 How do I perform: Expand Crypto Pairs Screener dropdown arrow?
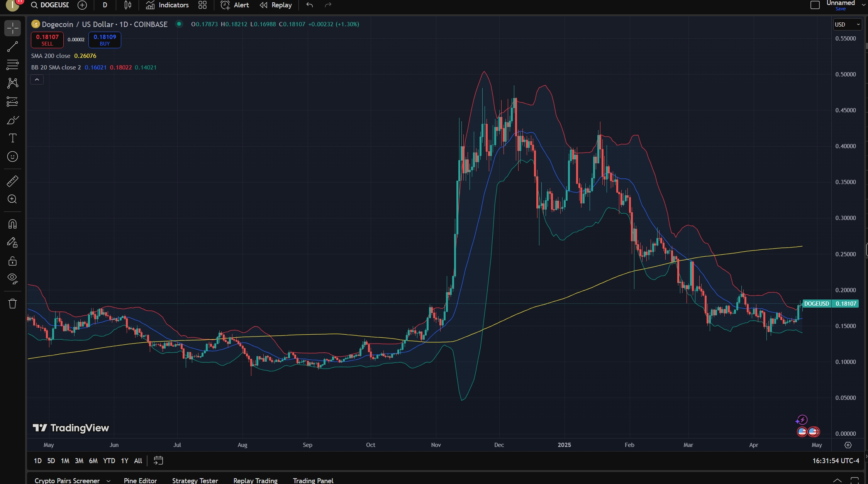click(108, 481)
